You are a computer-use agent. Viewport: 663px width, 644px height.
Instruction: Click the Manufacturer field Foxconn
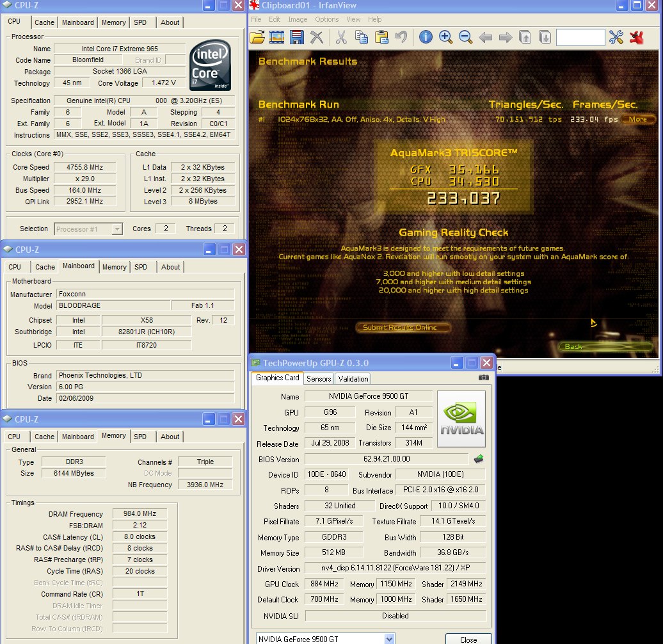pyautogui.click(x=145, y=294)
